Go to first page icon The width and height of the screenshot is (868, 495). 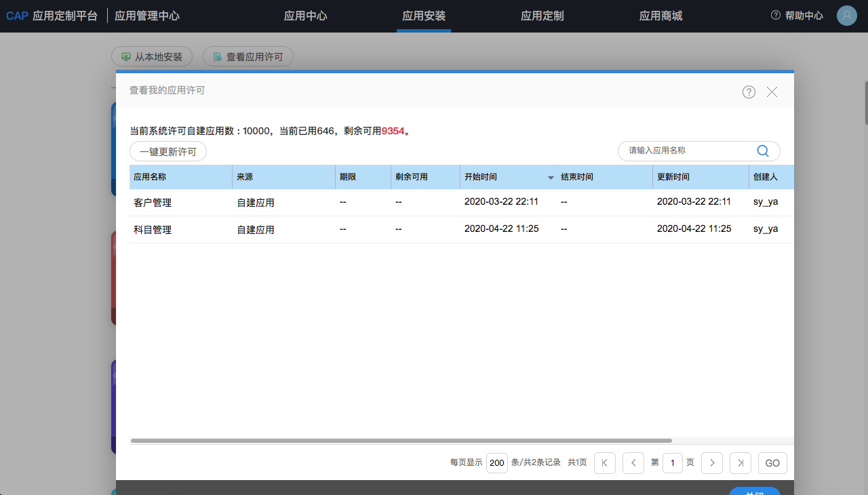(605, 462)
